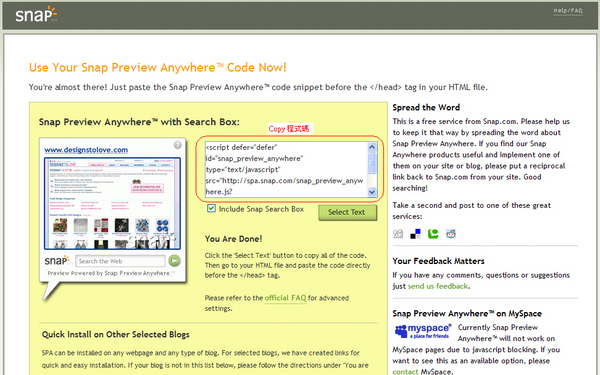Click the Snap logo in header
This screenshot has width=600, height=375.
pyautogui.click(x=36, y=15)
